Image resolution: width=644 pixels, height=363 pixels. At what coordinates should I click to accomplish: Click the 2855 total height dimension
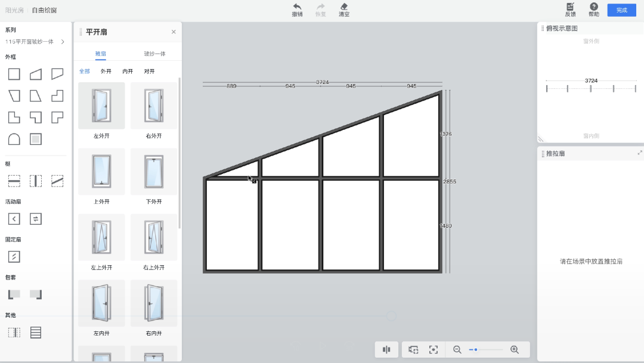pos(450,181)
